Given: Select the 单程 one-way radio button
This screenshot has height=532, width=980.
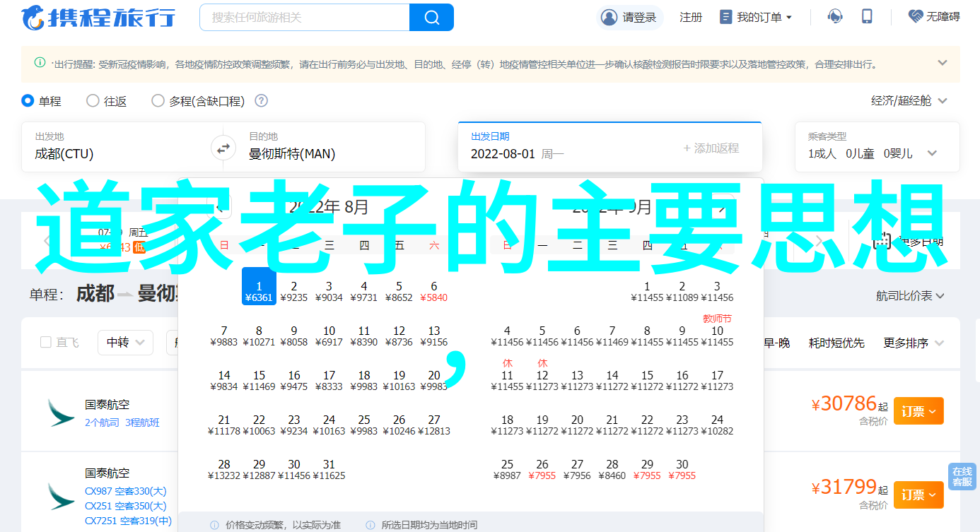Looking at the screenshot, I should pos(28,101).
